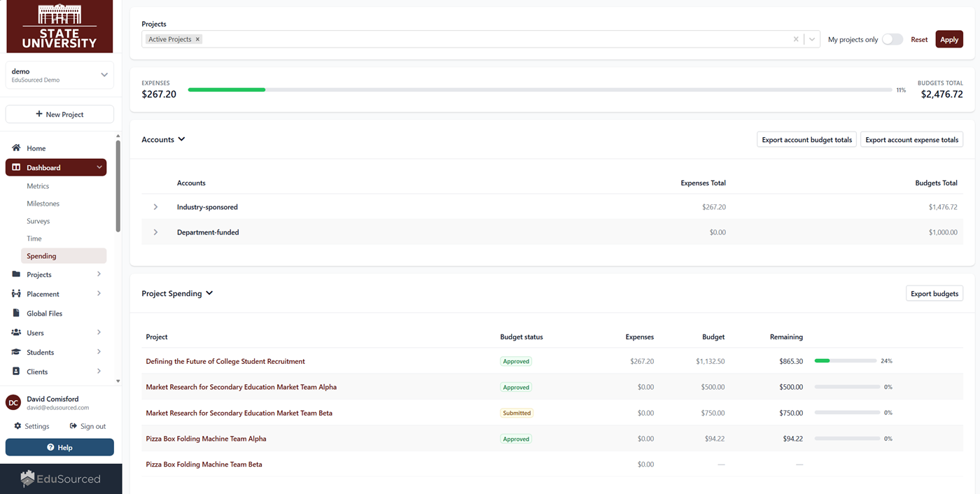Click the $865.30 remaining value

point(791,362)
